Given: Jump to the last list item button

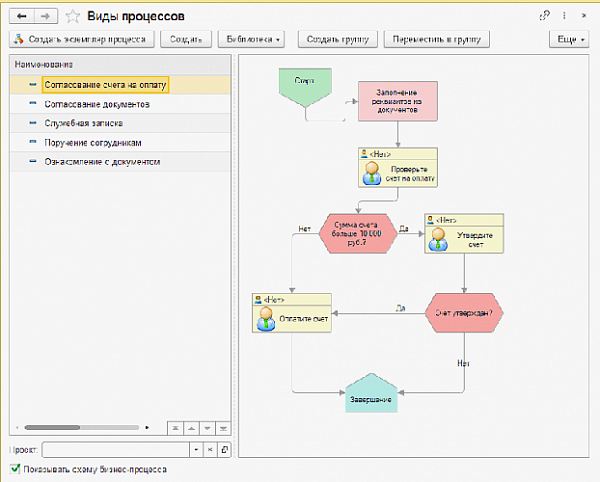Looking at the screenshot, I should tap(223, 428).
